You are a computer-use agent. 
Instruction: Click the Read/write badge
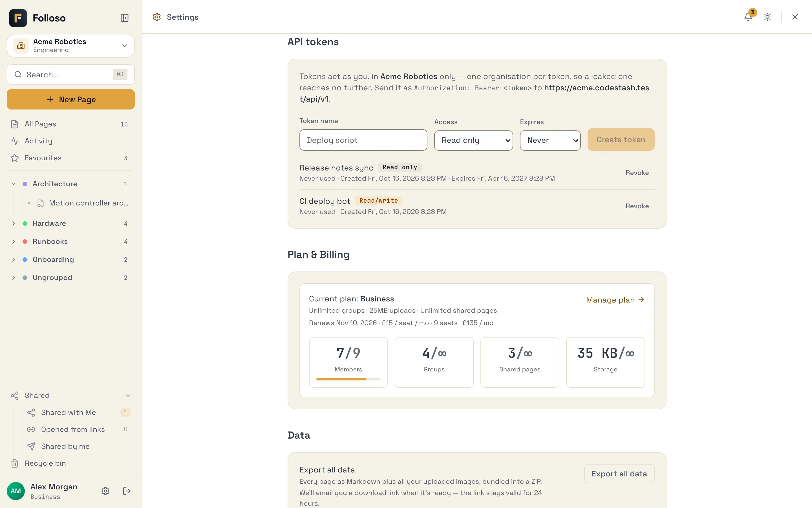378,201
